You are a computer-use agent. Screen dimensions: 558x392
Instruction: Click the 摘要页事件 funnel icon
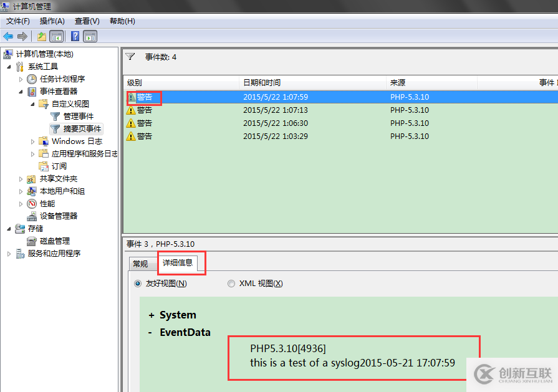[55, 129]
